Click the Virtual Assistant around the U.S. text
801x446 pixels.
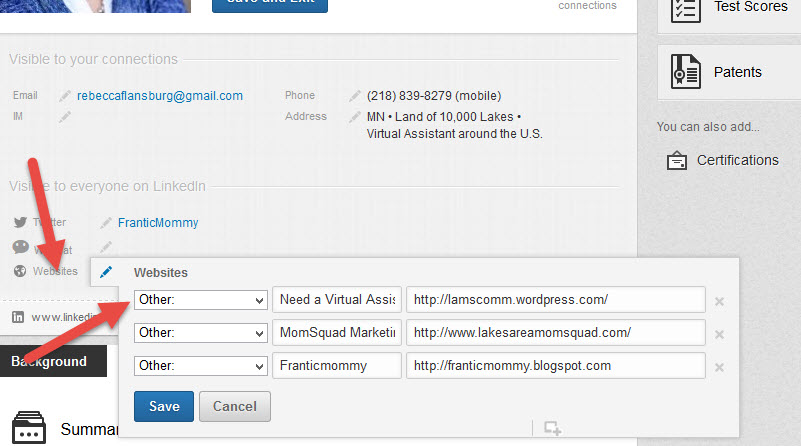click(x=455, y=134)
